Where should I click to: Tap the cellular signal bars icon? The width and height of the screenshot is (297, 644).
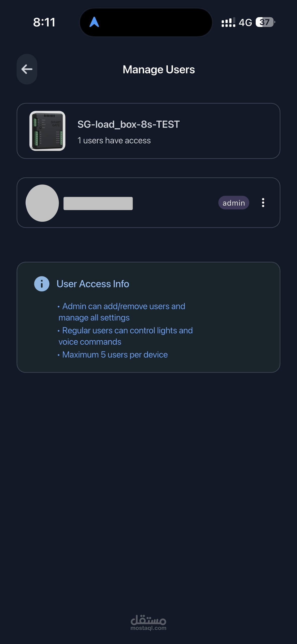coord(228,22)
